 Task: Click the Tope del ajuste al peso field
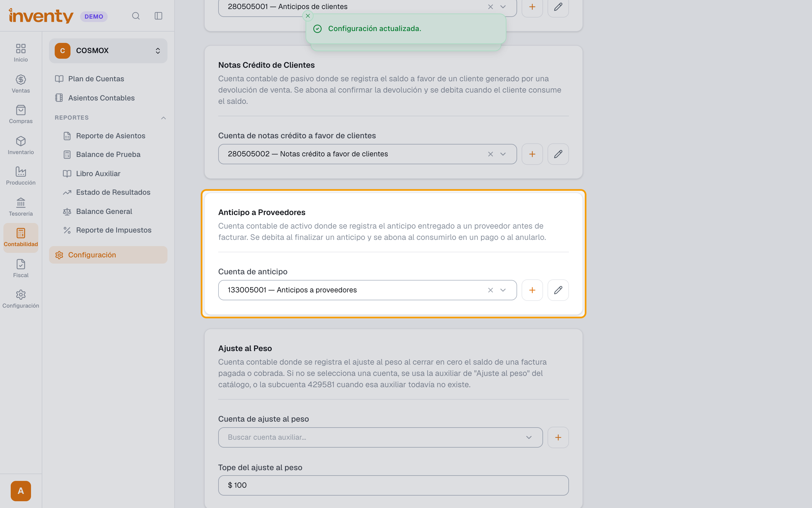point(393,485)
